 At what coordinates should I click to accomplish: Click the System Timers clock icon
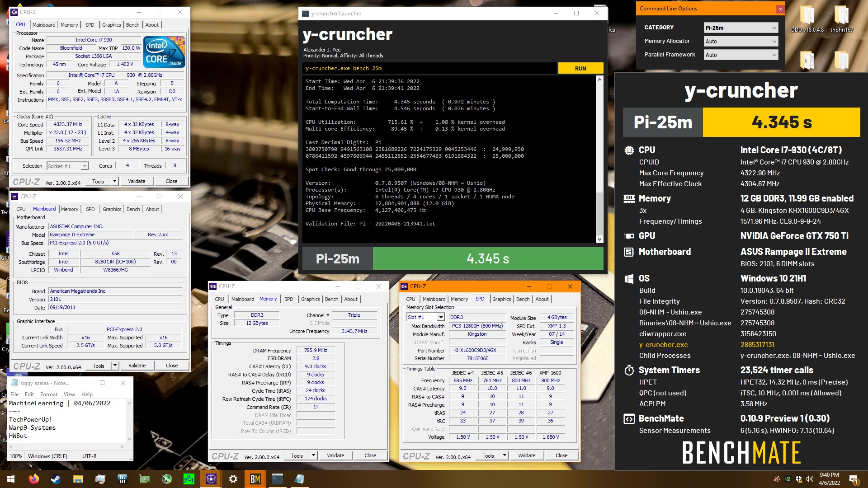point(629,371)
